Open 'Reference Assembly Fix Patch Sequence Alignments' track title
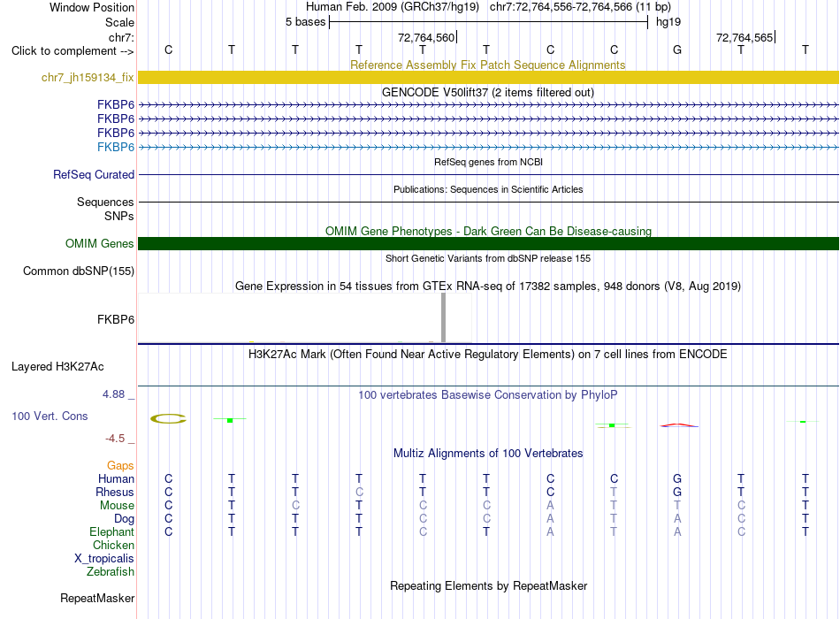The image size is (840, 619). [x=487, y=65]
